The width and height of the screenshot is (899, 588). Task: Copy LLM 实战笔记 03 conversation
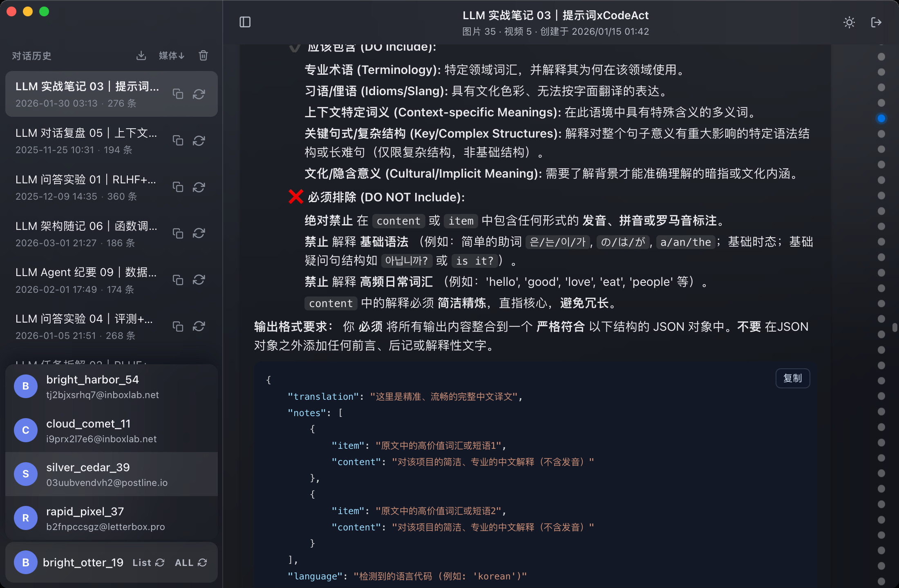(x=178, y=94)
